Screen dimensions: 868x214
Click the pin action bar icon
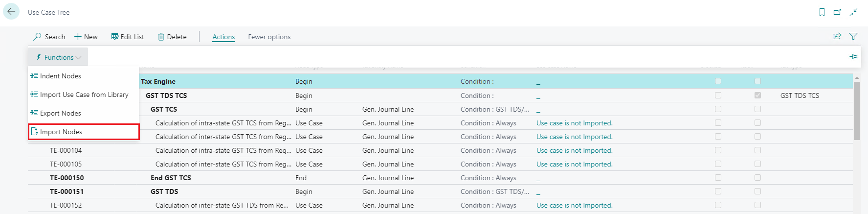point(854,57)
